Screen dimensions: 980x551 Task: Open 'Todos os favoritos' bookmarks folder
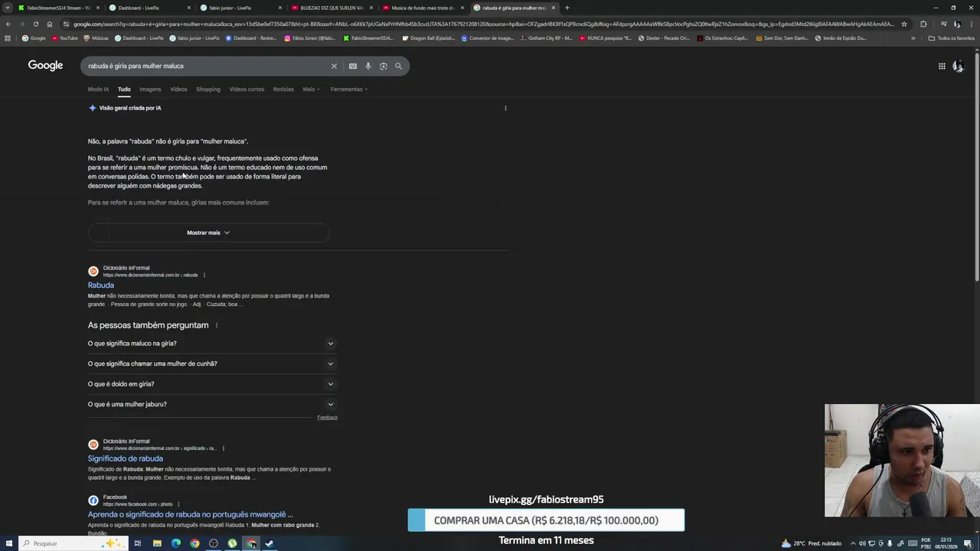click(x=952, y=37)
